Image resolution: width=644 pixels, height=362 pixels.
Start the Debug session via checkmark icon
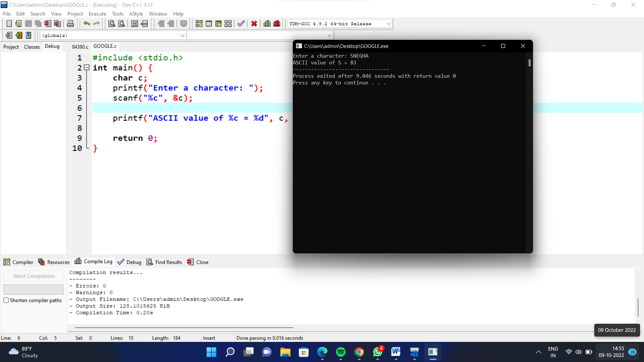[x=240, y=23]
